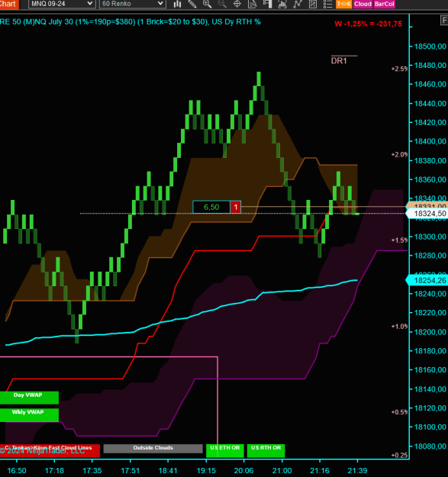Viewport: 448px width, 477px height.
Task: Click the Day VWAP button
Action: click(x=28, y=398)
